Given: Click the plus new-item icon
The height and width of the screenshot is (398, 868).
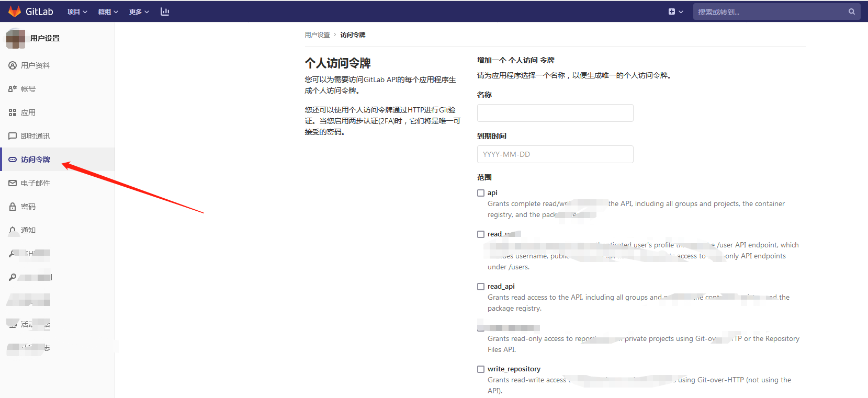Looking at the screenshot, I should (x=672, y=12).
